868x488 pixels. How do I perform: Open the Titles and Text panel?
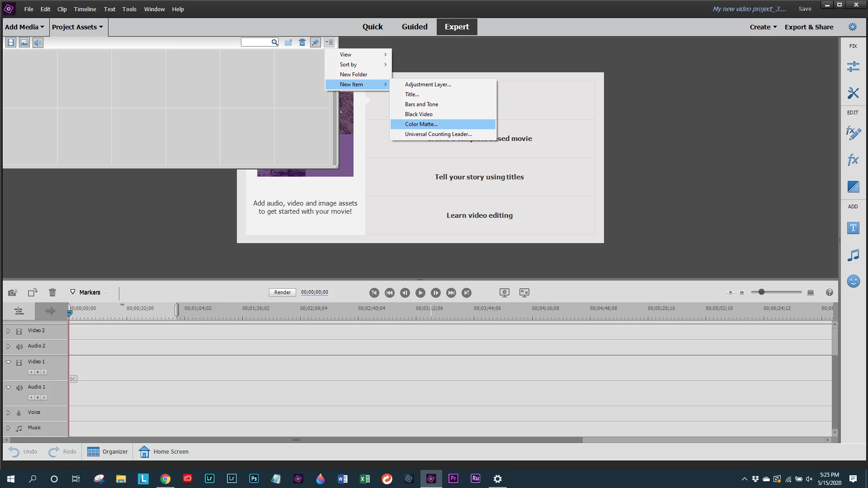(853, 228)
